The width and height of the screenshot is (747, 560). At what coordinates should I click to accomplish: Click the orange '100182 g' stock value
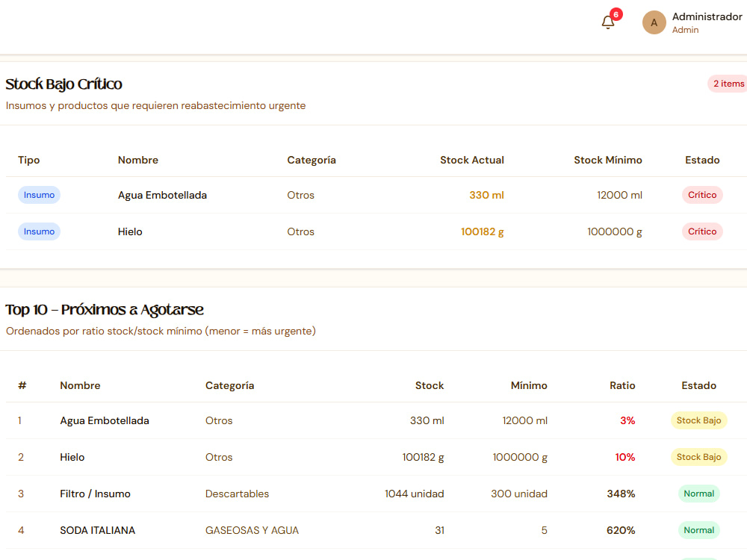tap(482, 232)
